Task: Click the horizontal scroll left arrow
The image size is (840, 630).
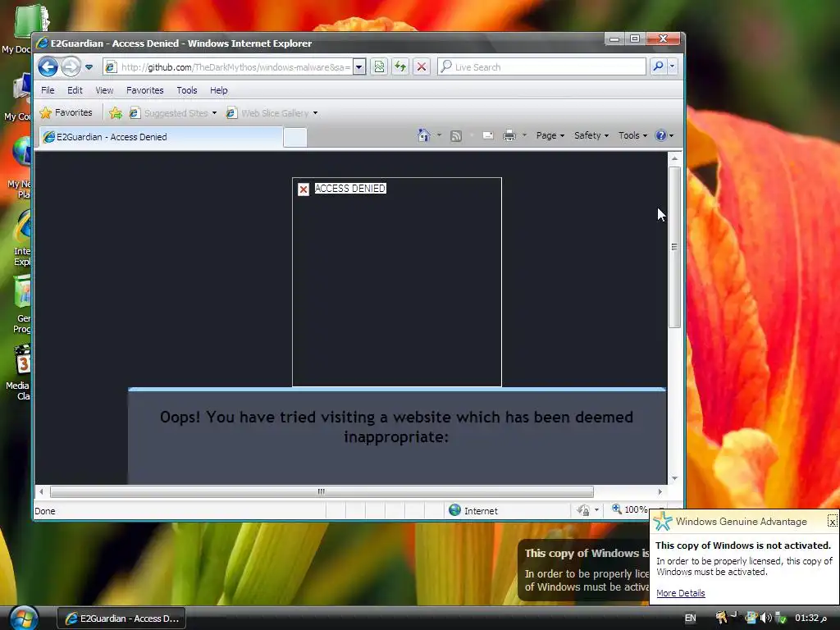Action: [x=41, y=491]
